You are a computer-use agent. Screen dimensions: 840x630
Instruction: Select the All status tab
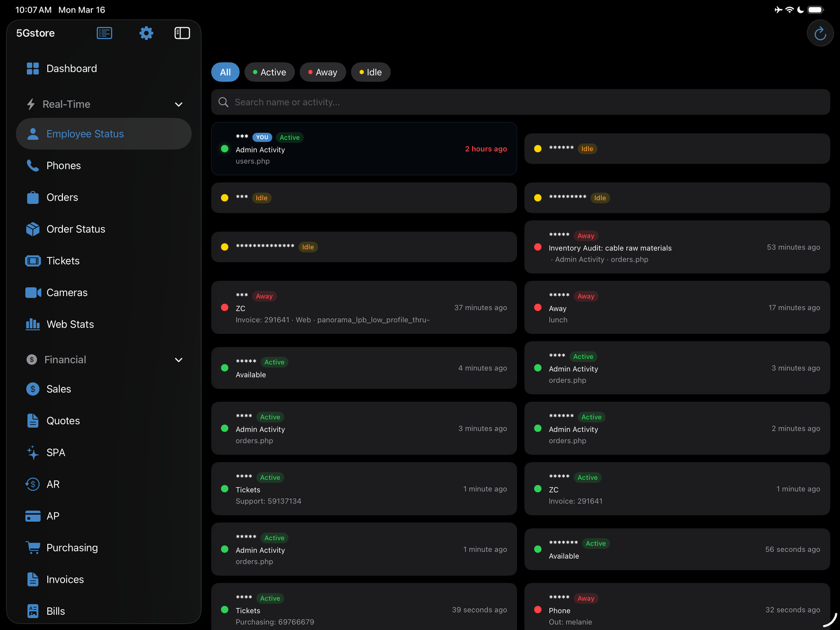pyautogui.click(x=225, y=72)
